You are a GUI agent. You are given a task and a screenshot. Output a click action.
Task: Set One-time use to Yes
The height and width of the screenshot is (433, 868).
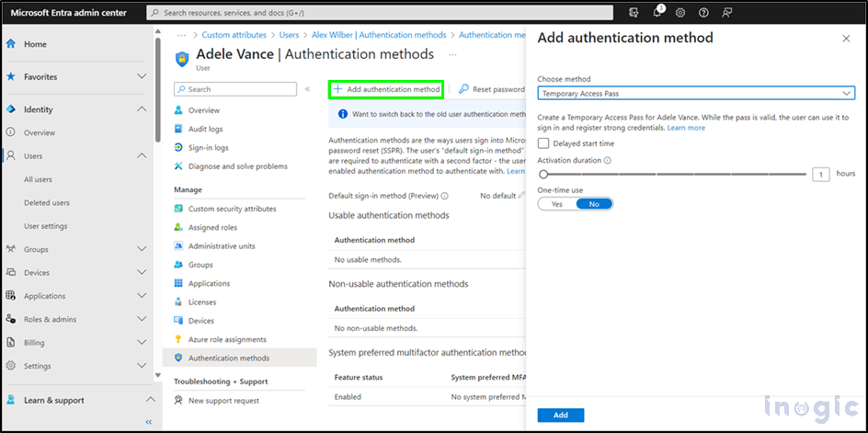pyautogui.click(x=556, y=204)
